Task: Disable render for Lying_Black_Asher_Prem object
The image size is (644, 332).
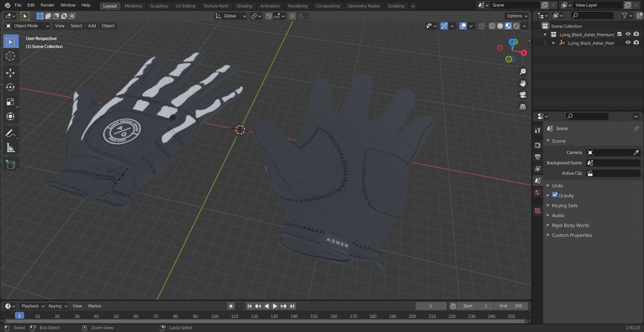Action: (x=636, y=43)
